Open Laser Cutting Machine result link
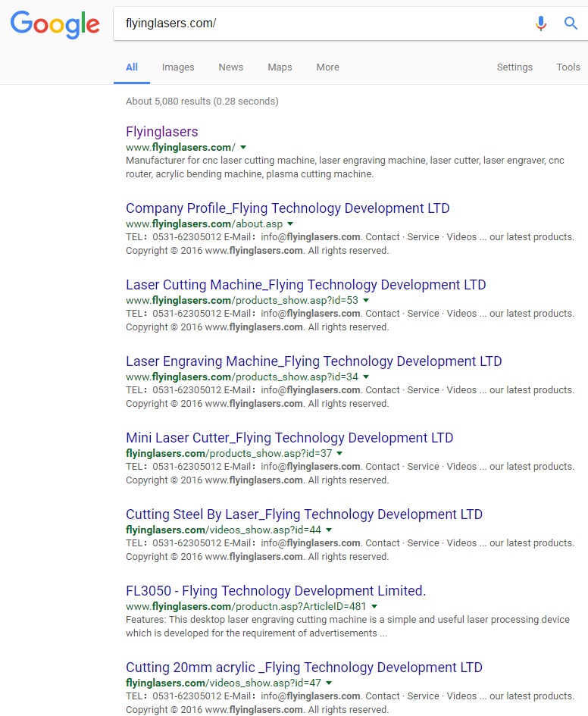 tap(306, 285)
